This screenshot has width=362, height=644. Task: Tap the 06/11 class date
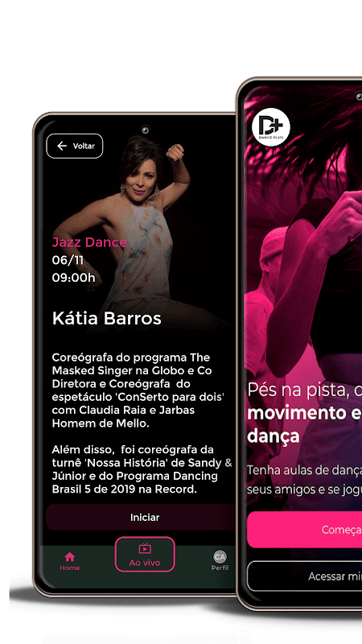tap(68, 260)
